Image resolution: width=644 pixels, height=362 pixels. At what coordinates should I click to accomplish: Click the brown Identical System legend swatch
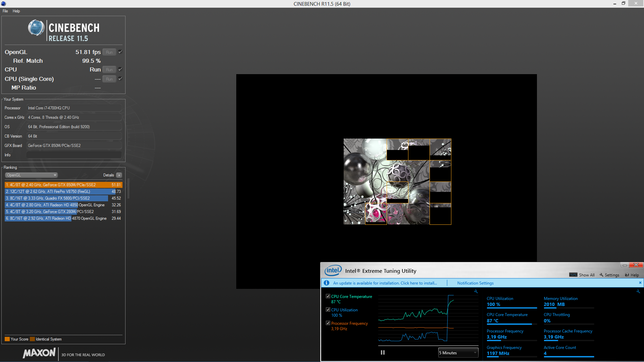(x=32, y=339)
